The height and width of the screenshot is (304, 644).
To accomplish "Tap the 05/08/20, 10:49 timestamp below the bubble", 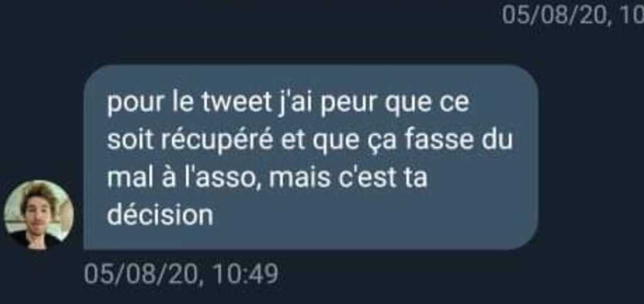I will pos(181,274).
